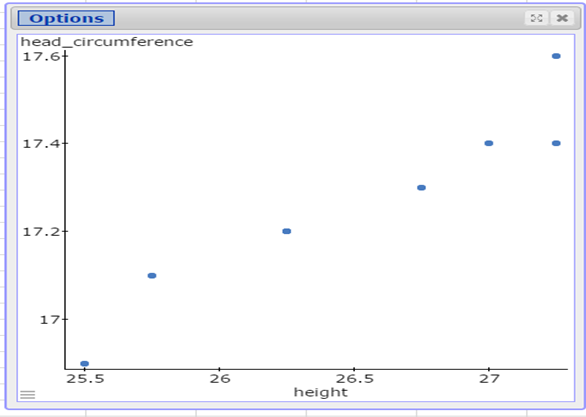Click the data point at height 25.5

click(x=84, y=364)
